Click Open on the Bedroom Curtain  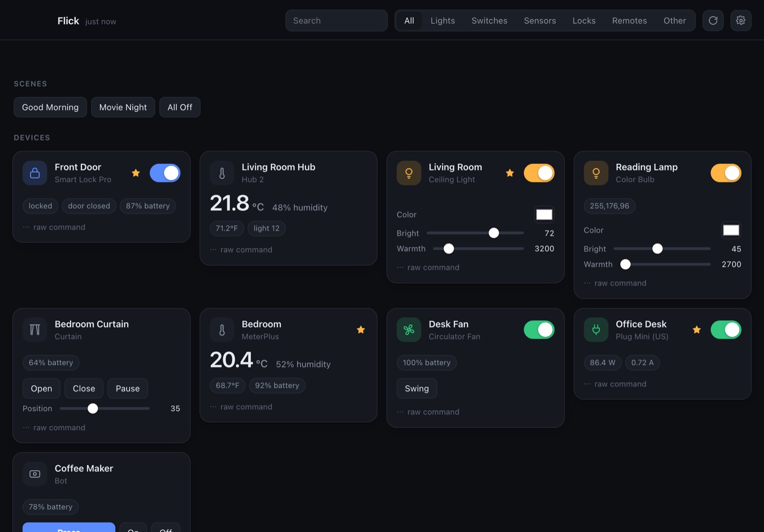[42, 389]
